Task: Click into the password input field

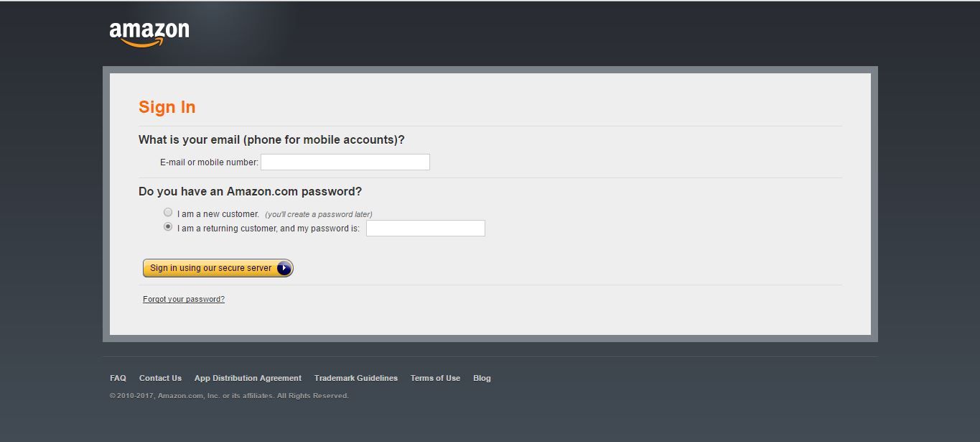Action: [425, 229]
